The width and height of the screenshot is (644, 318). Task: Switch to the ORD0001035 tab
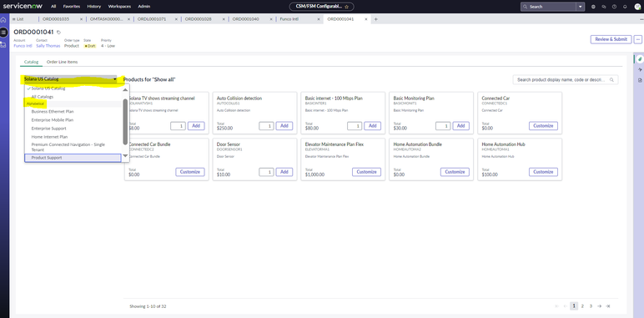coord(56,19)
